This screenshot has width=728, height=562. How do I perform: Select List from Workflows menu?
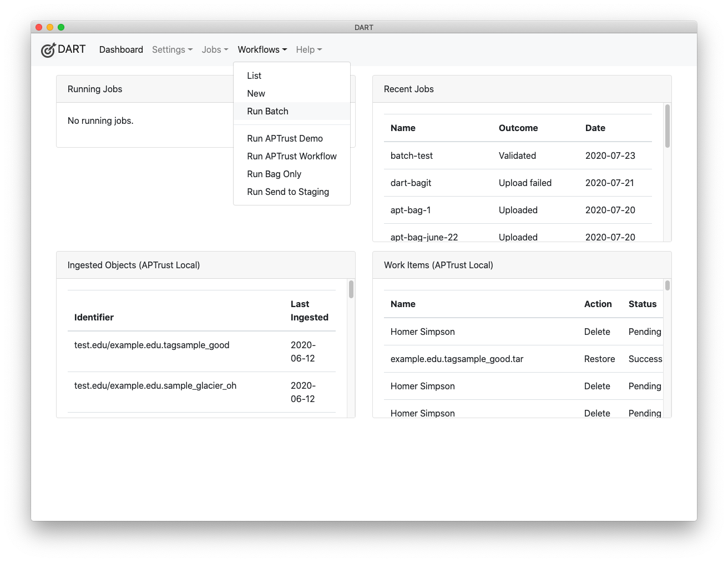click(254, 76)
